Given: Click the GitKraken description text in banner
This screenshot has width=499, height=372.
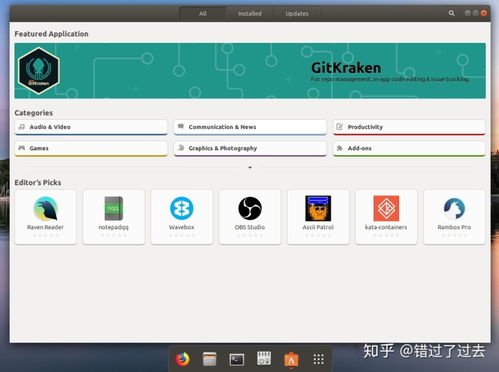Looking at the screenshot, I should tap(390, 79).
